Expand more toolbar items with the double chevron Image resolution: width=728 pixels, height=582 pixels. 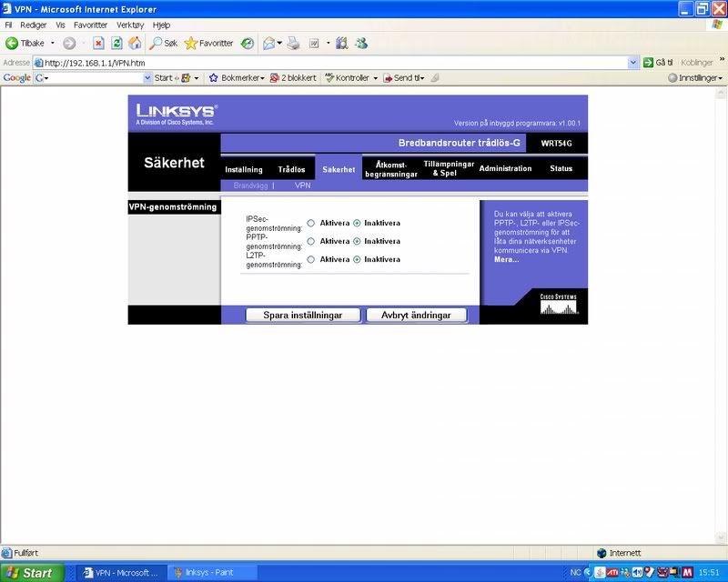point(722,59)
